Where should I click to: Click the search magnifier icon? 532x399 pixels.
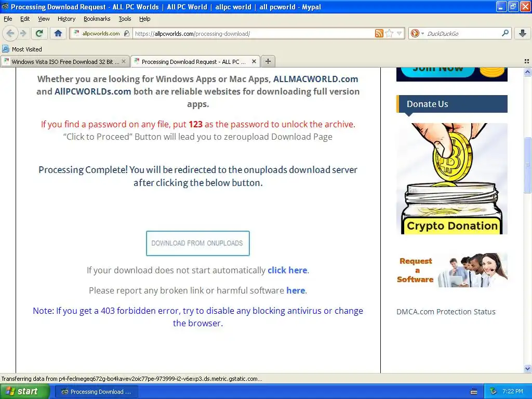pos(505,33)
